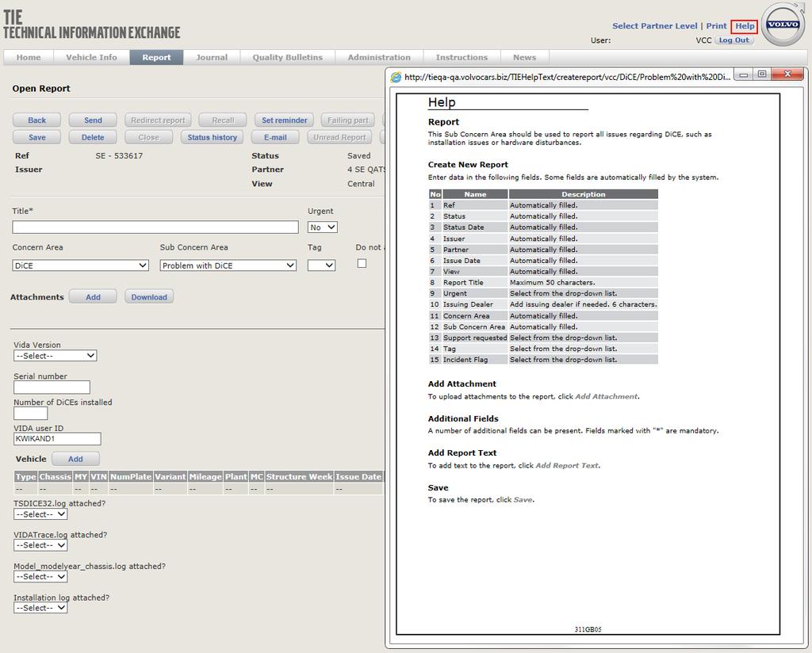Viewport: 812px width, 653px height.
Task: Open the Model_modelyear_chassis.log attached dropdown
Action: (x=40, y=576)
